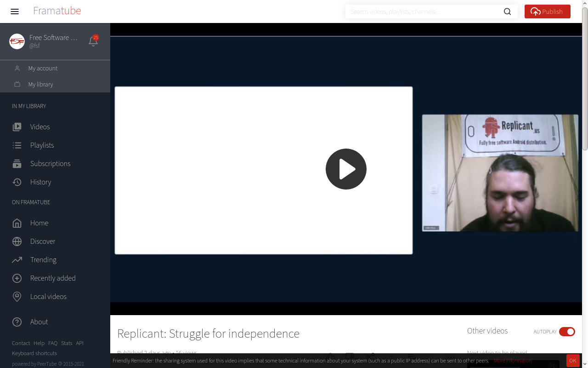This screenshot has width=588, height=368.
Task: Open watch History
Action: tap(40, 182)
